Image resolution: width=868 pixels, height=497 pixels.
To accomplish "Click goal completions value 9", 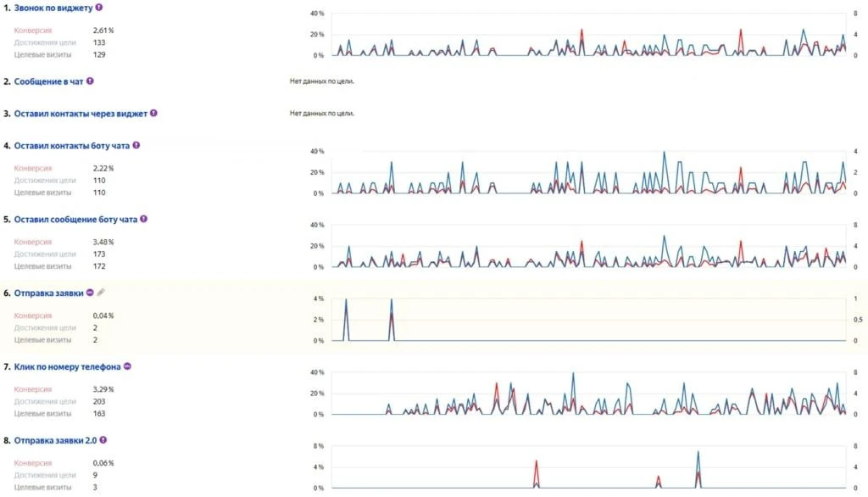I will coord(95,476).
